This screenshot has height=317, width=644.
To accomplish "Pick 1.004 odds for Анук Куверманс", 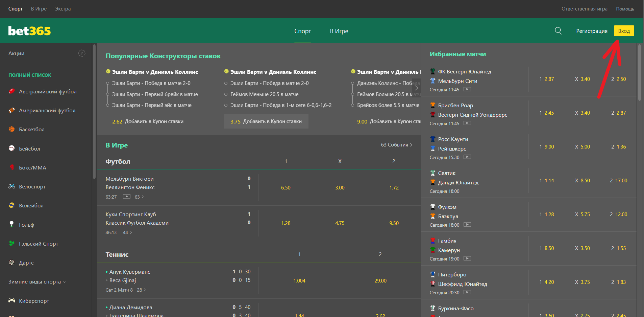I will (299, 281).
